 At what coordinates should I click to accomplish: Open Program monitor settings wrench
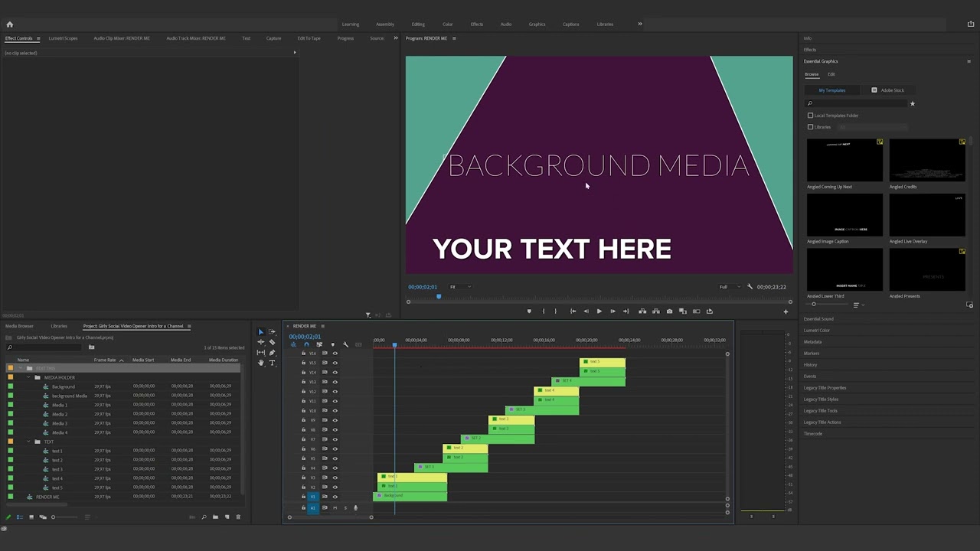[x=750, y=286]
